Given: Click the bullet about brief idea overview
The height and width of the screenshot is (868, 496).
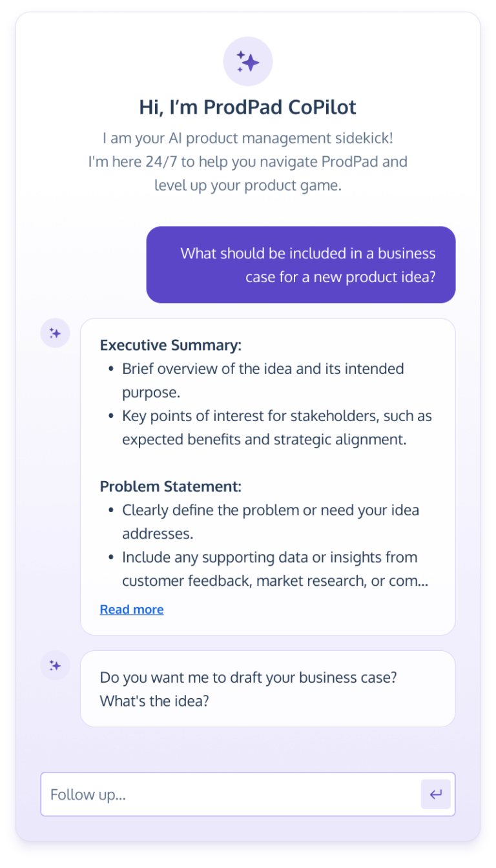Looking at the screenshot, I should [263, 380].
